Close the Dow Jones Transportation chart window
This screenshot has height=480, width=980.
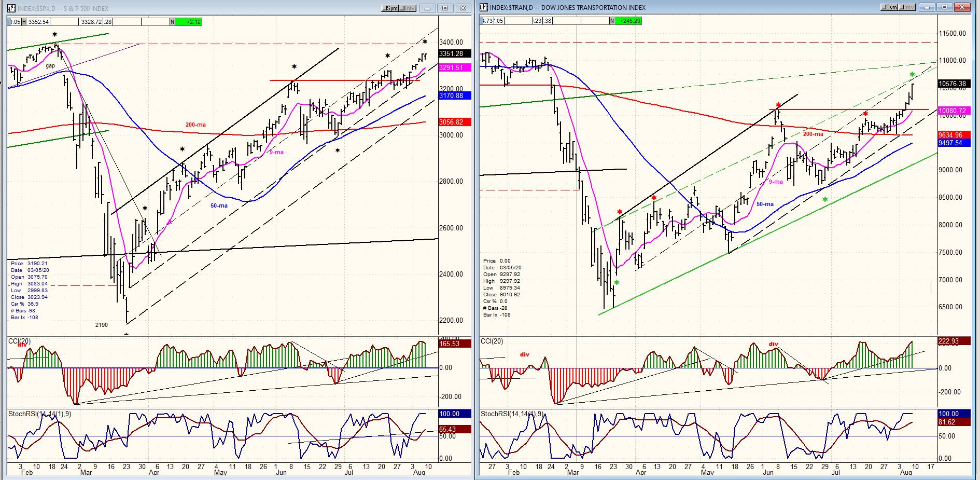click(962, 7)
